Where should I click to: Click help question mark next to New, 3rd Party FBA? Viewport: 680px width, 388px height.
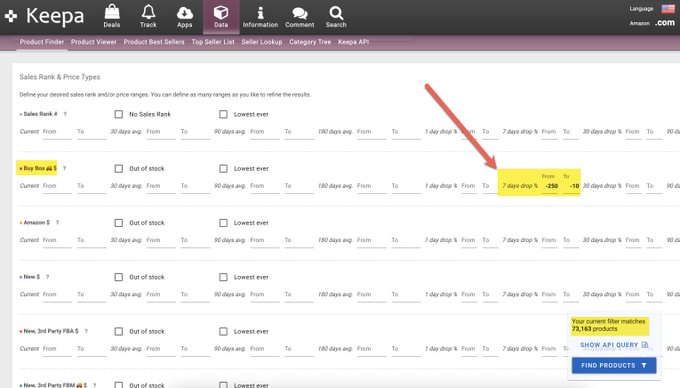(x=86, y=331)
